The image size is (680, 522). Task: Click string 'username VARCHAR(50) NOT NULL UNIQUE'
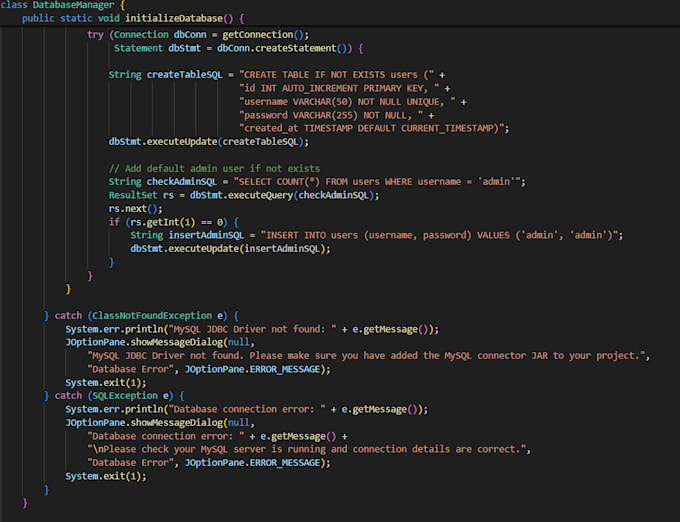347,101
